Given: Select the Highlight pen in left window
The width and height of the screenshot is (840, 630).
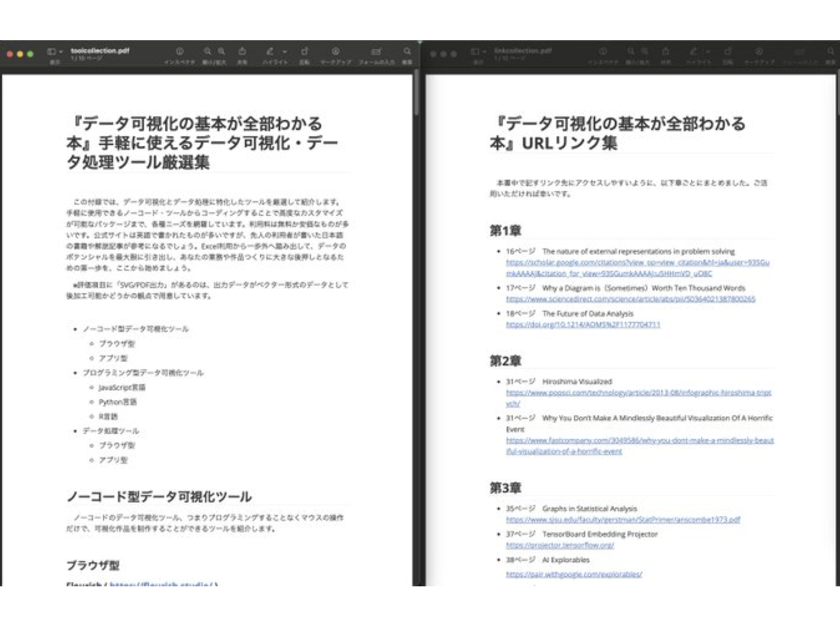Looking at the screenshot, I should coord(270,52).
